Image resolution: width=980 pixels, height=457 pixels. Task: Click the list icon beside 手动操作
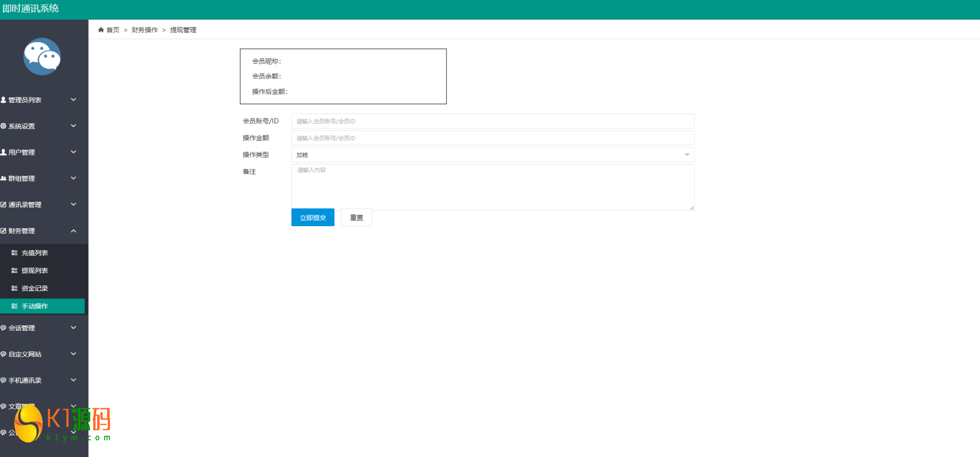tap(14, 306)
